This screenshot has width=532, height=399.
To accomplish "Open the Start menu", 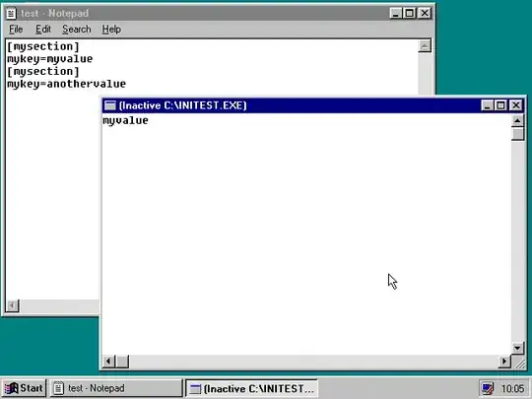I will (x=24, y=388).
